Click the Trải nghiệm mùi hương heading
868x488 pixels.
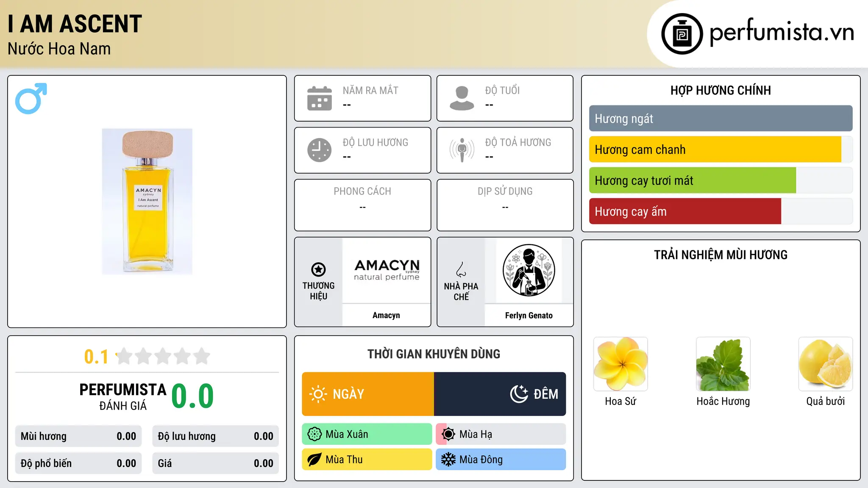[721, 255]
